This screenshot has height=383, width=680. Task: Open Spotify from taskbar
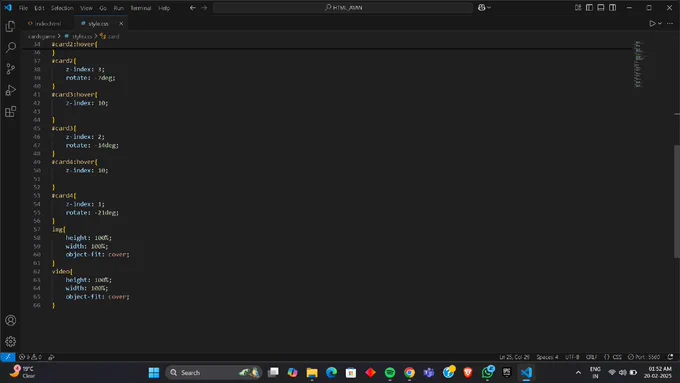pyautogui.click(x=390, y=373)
